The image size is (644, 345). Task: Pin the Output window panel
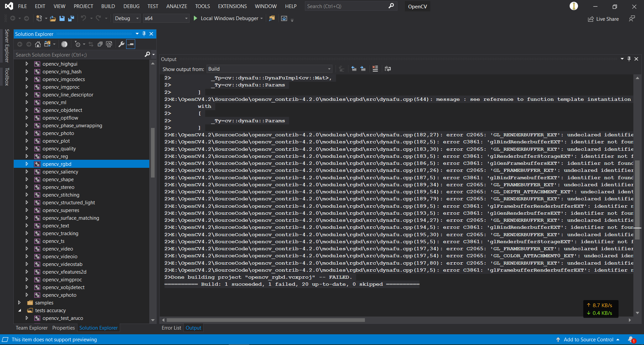tap(629, 59)
